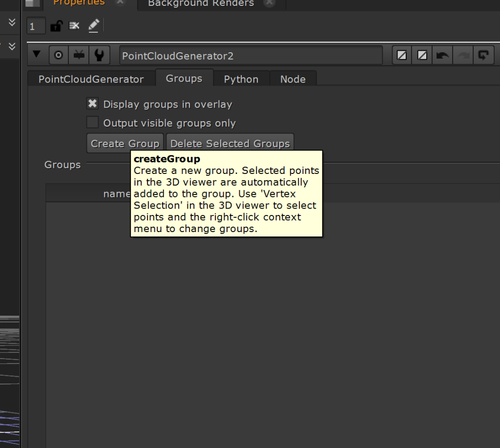Switch to Background Renders tab
Image resolution: width=500 pixels, height=448 pixels.
(201, 3)
